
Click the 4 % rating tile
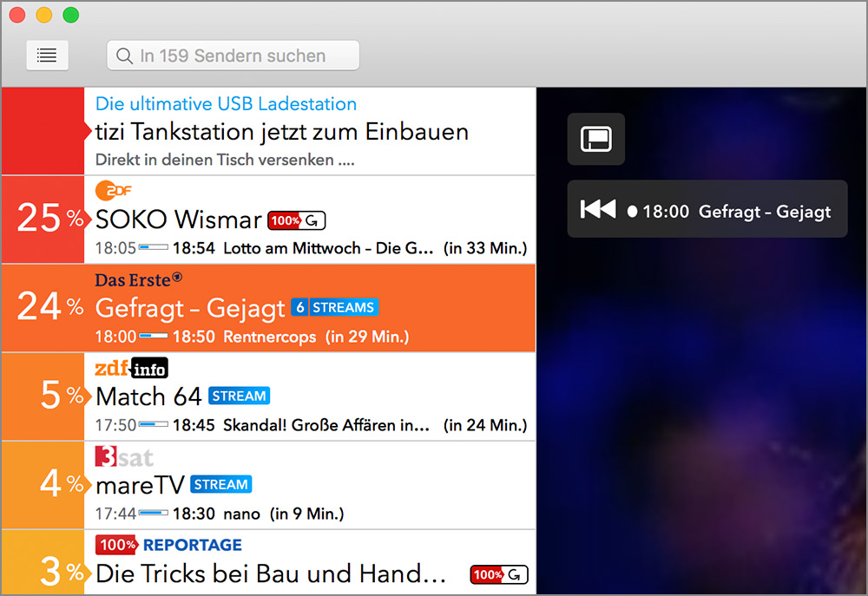43,485
